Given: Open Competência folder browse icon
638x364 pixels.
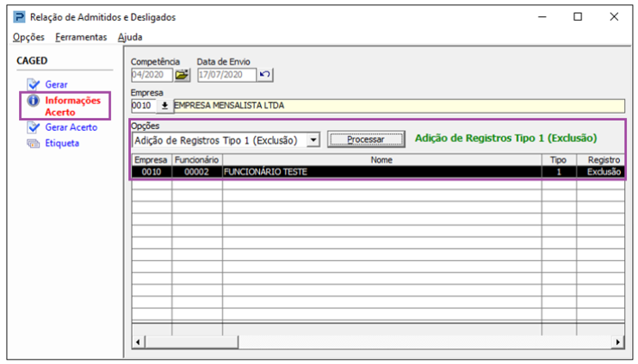Looking at the screenshot, I should tap(182, 74).
